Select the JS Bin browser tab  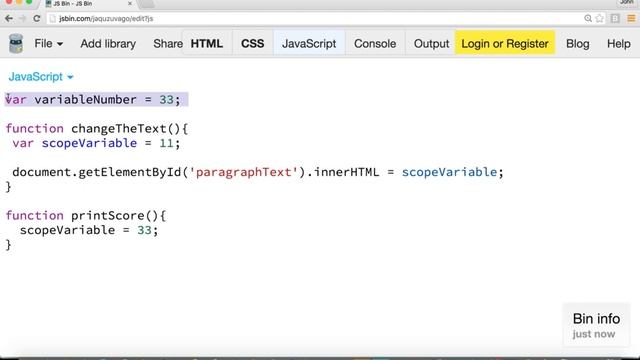(88, 4)
